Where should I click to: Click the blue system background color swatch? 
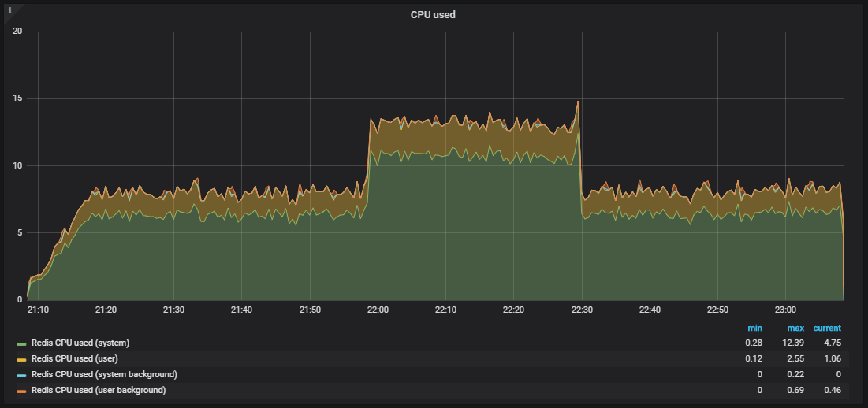pos(21,376)
